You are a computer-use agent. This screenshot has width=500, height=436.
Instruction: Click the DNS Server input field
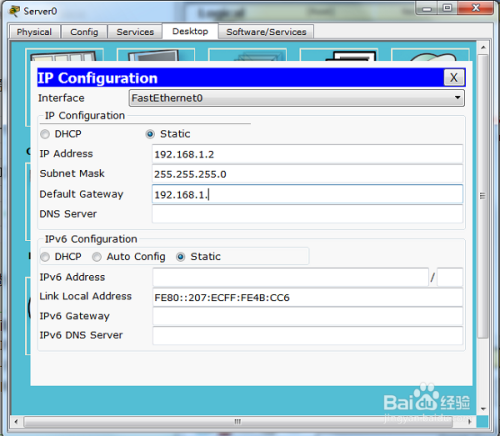(x=307, y=214)
